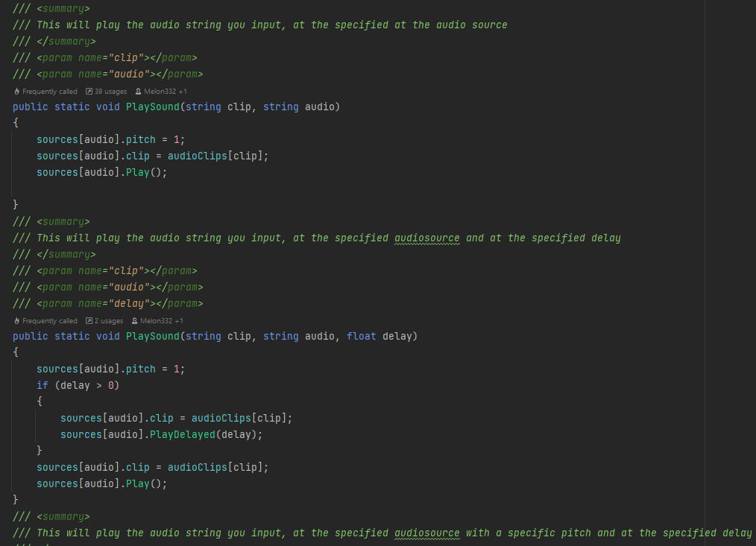Click the first underlined "audiosource" typo
Viewport: 756px width, 546px height.
427,238
